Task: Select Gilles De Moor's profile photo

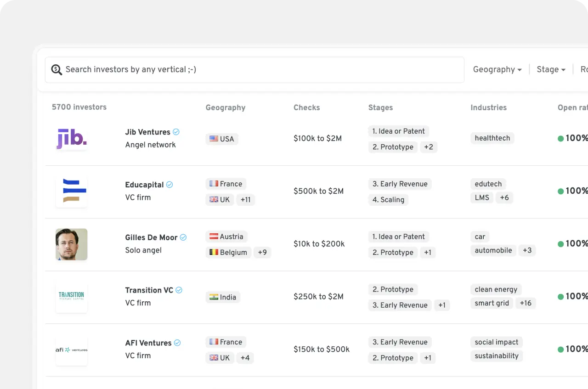Action: click(x=71, y=244)
